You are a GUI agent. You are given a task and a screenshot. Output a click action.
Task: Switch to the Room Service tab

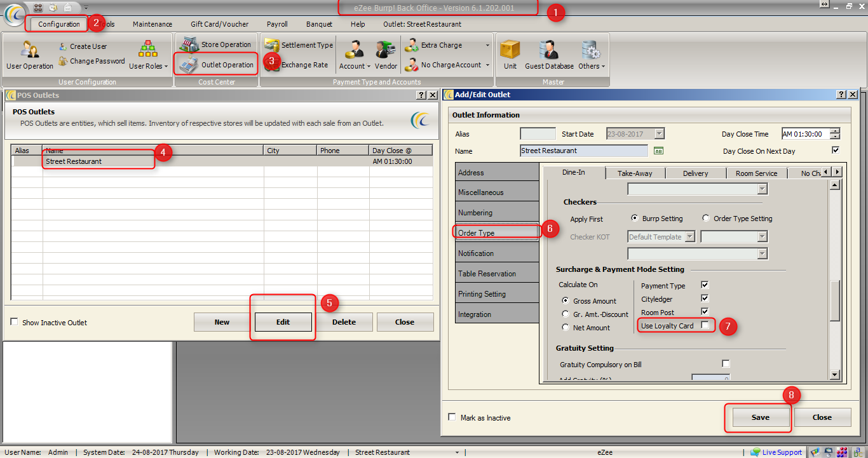[756, 173]
